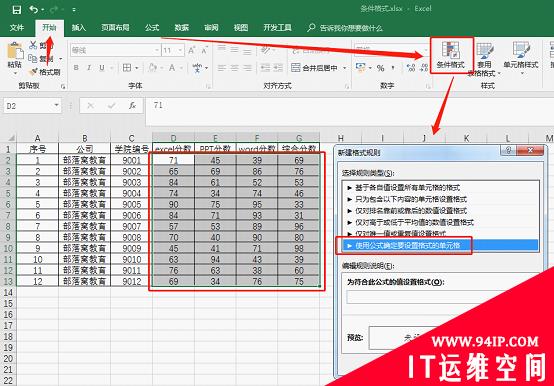The image size is (554, 386).
Task: Select column header D
Action: (x=173, y=138)
